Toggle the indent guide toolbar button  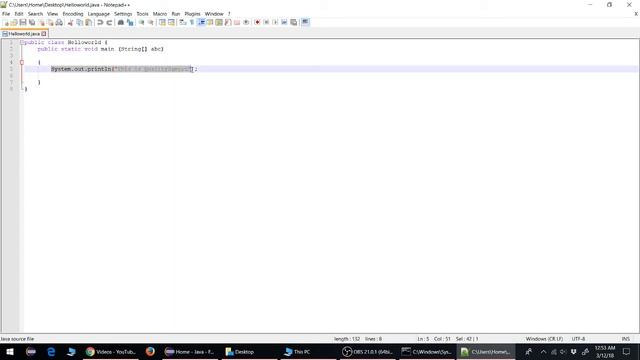(201, 22)
